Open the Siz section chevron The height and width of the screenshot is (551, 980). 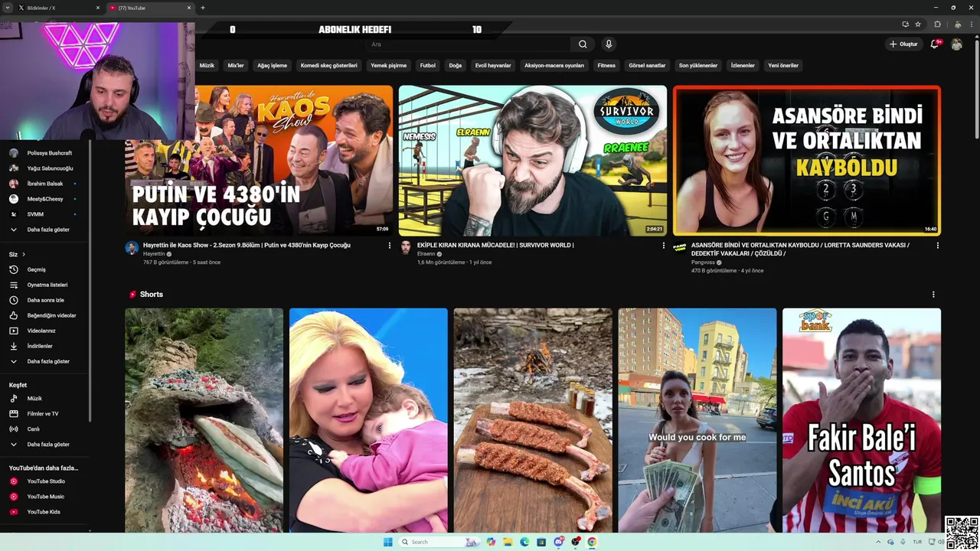coord(24,254)
